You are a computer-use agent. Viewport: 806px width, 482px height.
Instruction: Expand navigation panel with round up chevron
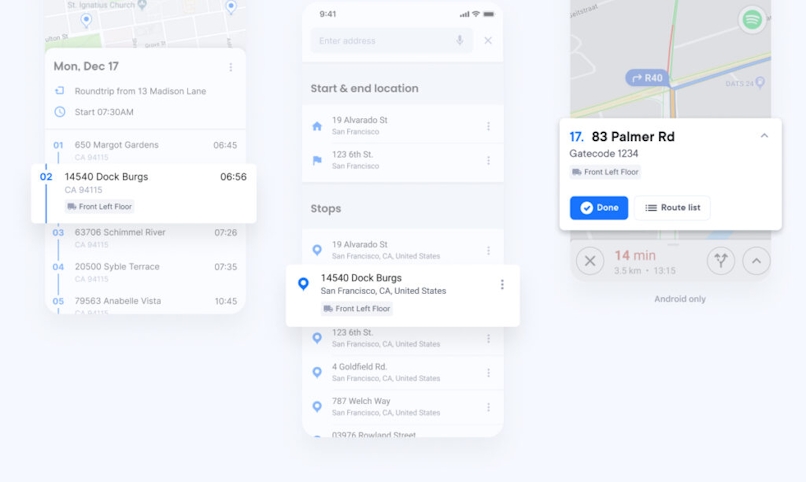tap(756, 261)
